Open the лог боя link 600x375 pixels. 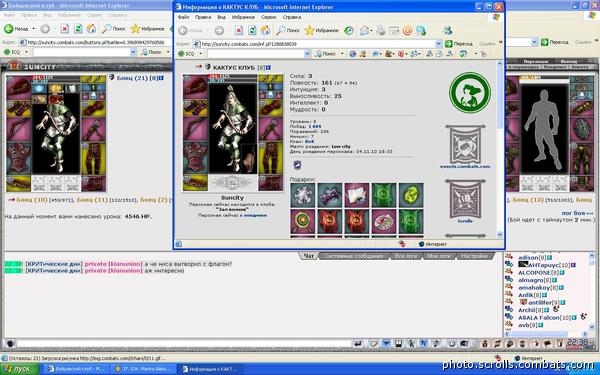pyautogui.click(x=577, y=213)
